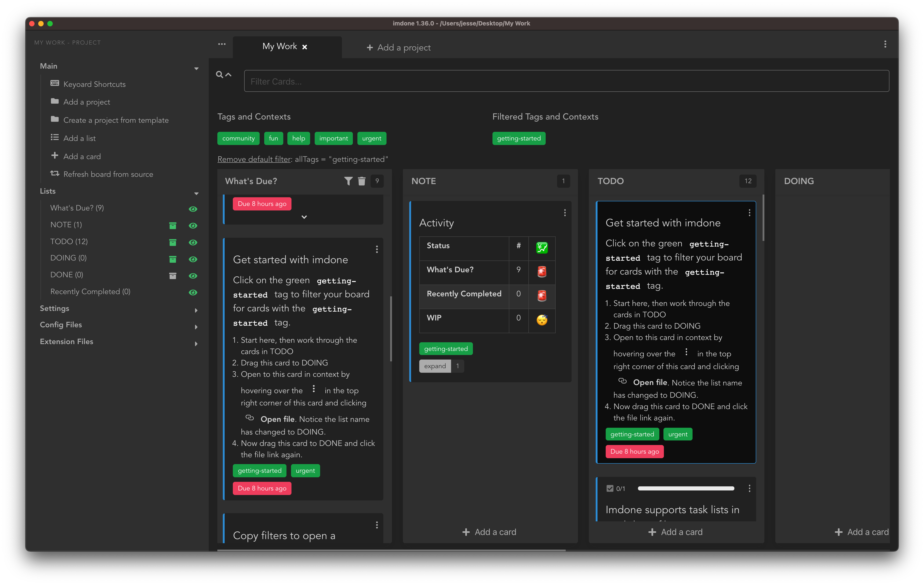This screenshot has width=924, height=585.
Task: Click the Add a project folder icon in sidebar
Action: click(x=55, y=101)
